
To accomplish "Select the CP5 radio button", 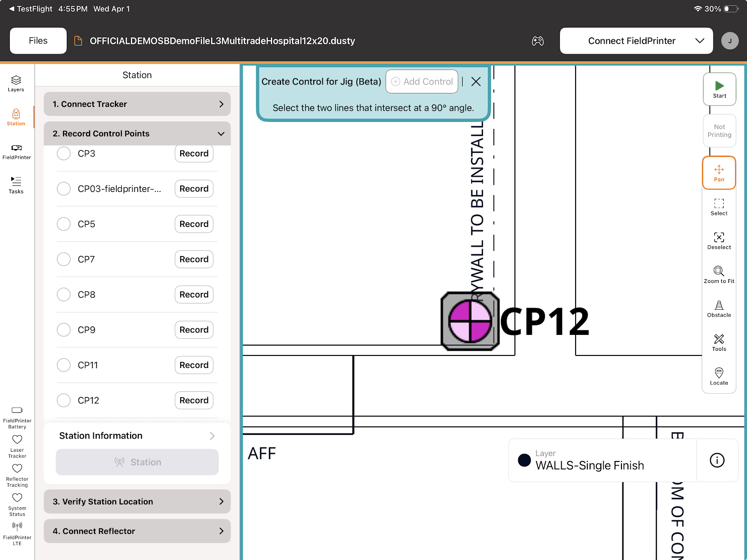I will [x=63, y=224].
